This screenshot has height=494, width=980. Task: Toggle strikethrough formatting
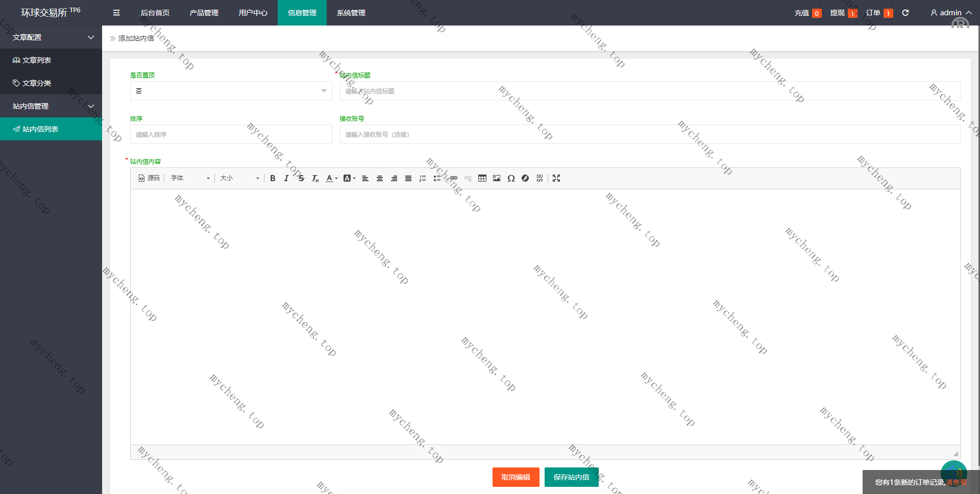point(301,178)
